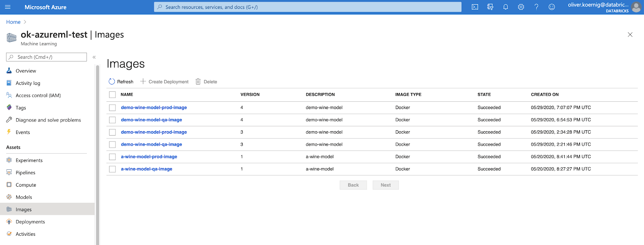Tick the select-all checkbox in header row
The width and height of the screenshot is (644, 245).
pos(112,95)
